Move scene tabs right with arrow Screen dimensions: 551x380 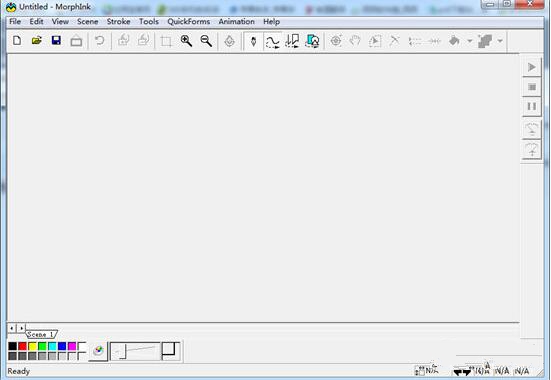pyautogui.click(x=21, y=328)
